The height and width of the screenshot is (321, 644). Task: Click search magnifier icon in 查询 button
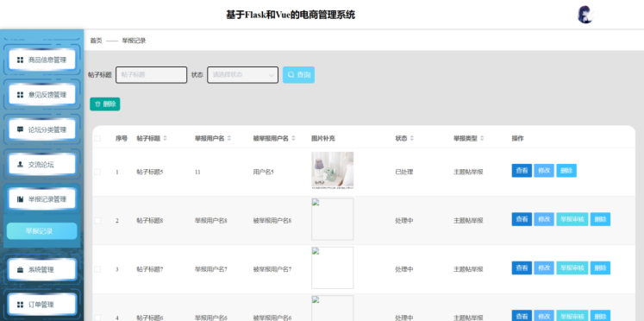click(291, 75)
